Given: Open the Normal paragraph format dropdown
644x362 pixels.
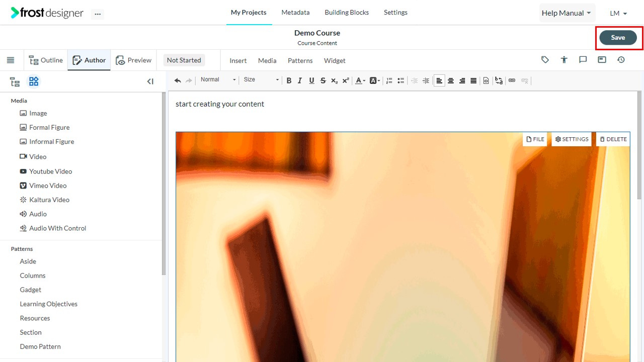Looking at the screenshot, I should click(218, 80).
